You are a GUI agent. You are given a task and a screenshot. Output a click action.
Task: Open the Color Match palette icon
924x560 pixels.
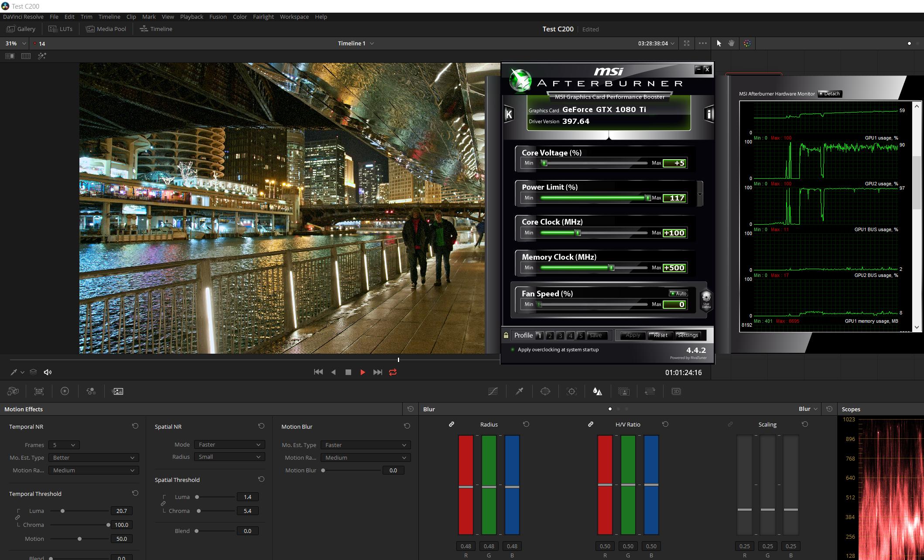[39, 391]
